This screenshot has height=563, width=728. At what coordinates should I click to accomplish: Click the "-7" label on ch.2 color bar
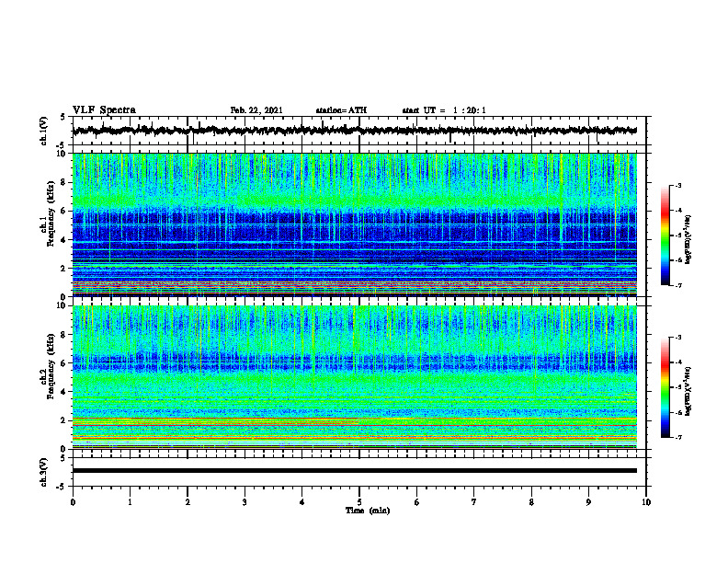677,437
